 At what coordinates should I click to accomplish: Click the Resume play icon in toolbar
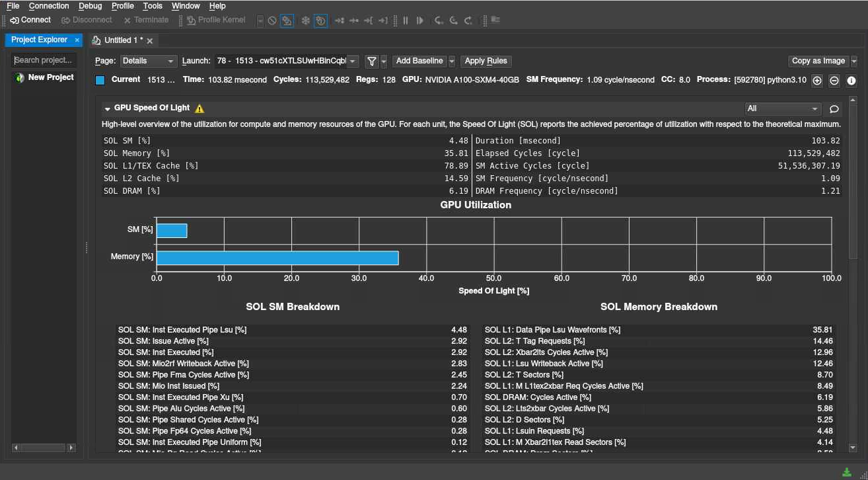click(x=419, y=20)
